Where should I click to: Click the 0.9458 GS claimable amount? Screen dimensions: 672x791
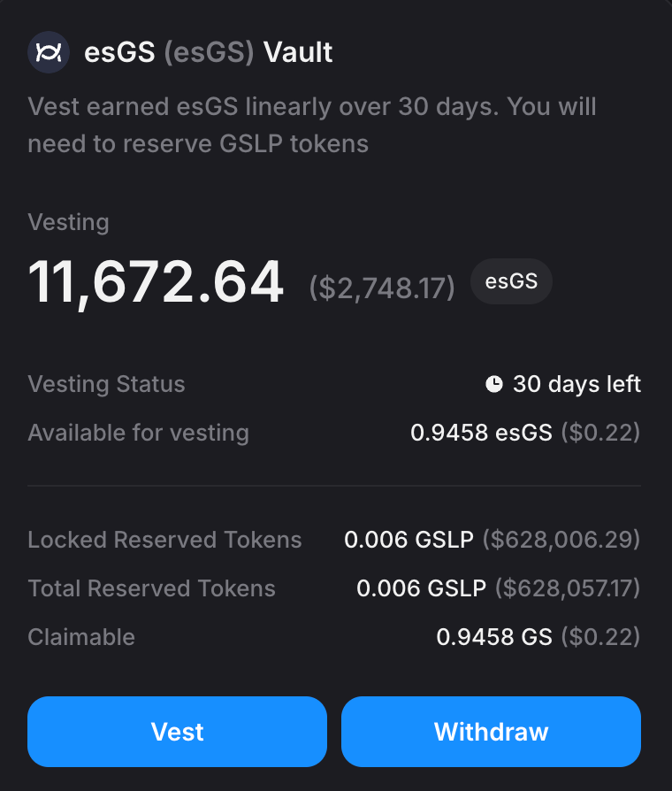(494, 637)
